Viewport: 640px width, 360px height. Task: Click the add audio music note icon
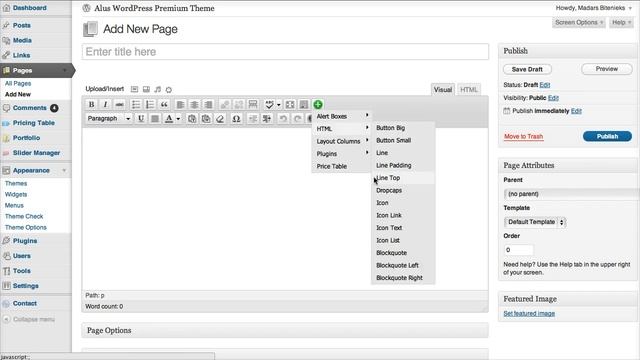point(158,89)
